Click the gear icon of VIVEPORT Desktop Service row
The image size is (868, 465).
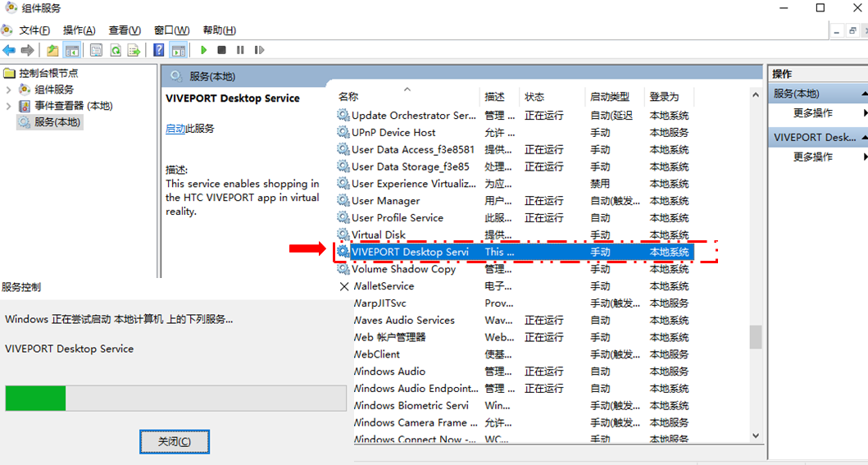click(343, 252)
